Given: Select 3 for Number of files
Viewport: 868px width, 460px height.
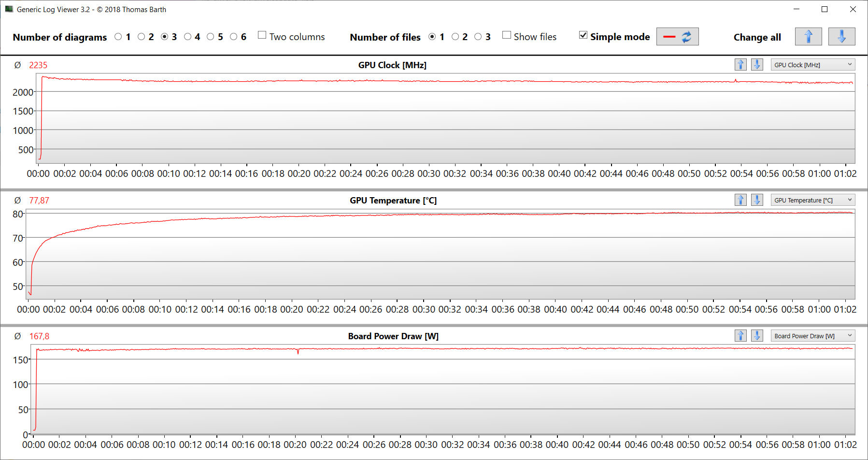Looking at the screenshot, I should (x=478, y=37).
